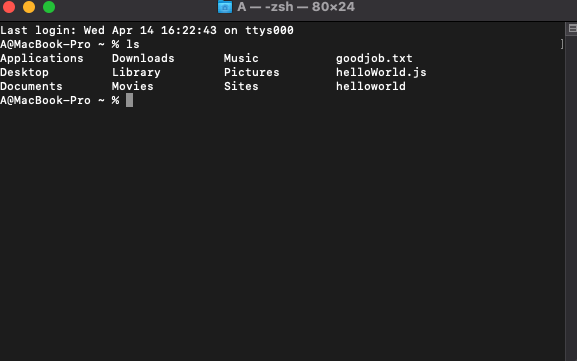
Task: Click the vertical scrollbar track on the right
Action: point(571,197)
